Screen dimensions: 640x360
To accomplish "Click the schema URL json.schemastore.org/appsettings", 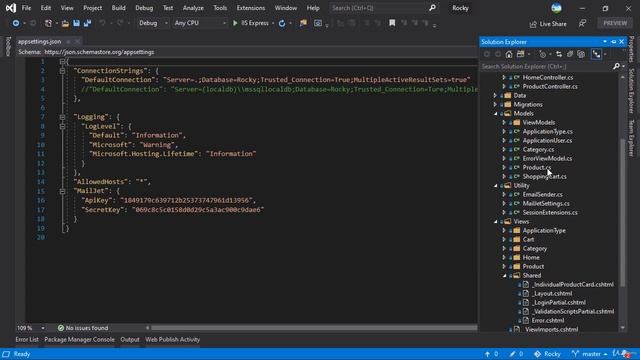I will [99, 52].
